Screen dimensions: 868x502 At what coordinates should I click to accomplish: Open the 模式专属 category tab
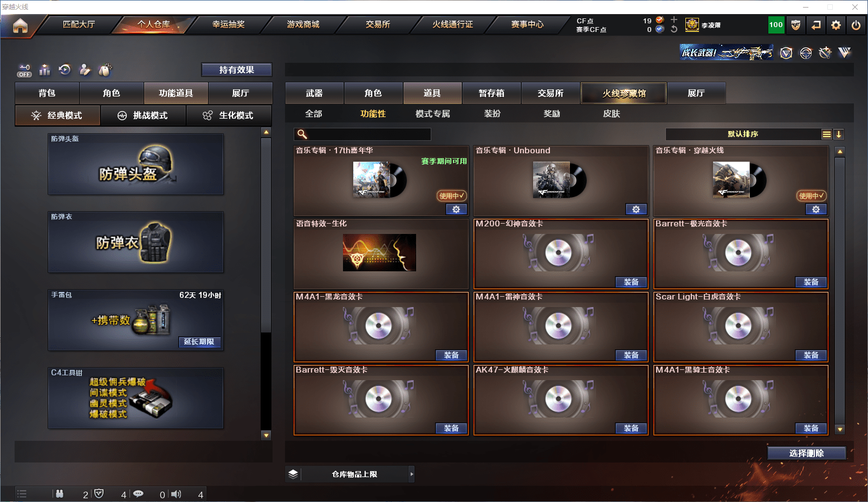pos(431,114)
